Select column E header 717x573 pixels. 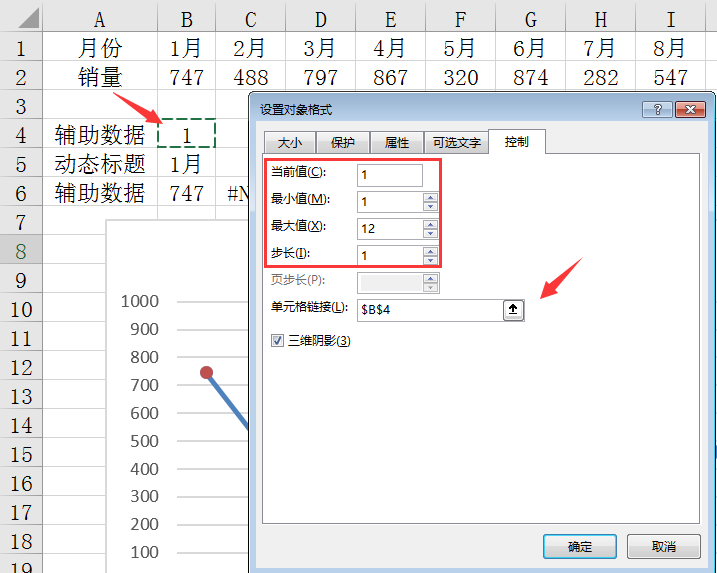391,18
